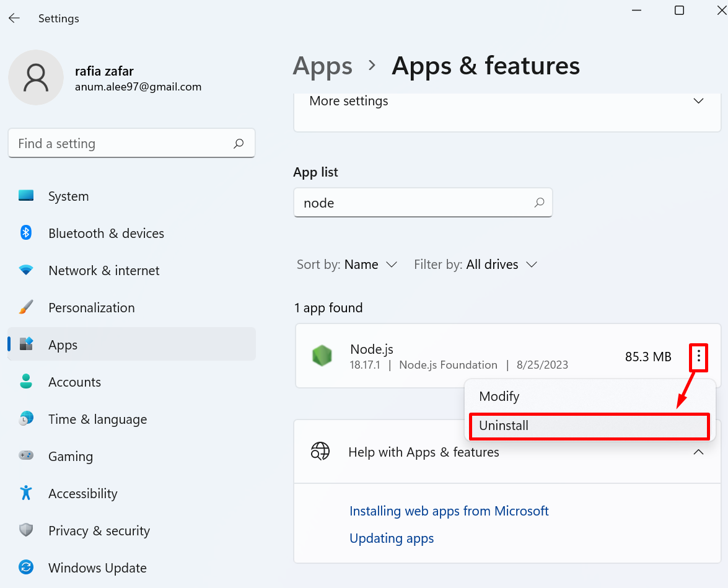Go back using the Settings back arrow

(14, 18)
